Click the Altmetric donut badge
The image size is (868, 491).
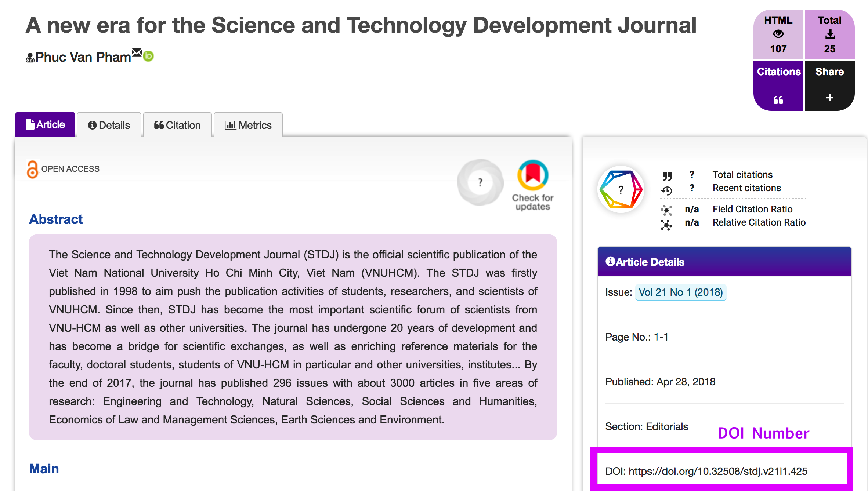coord(480,182)
